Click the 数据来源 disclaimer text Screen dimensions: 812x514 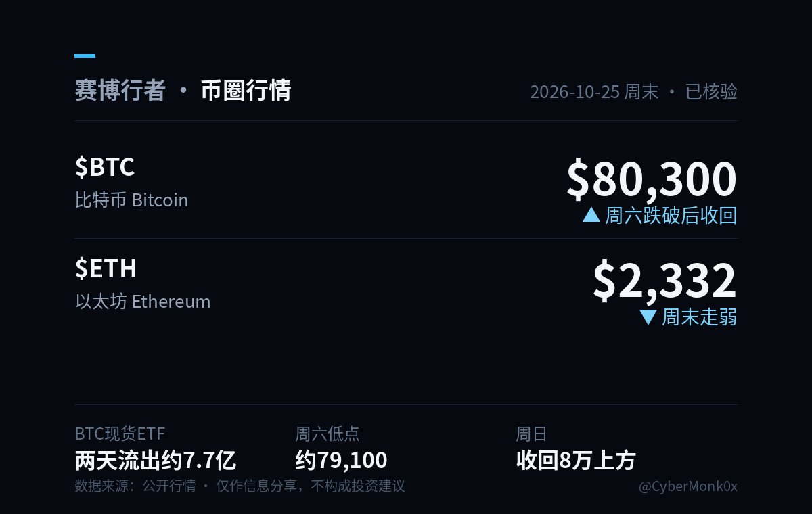[x=240, y=486]
